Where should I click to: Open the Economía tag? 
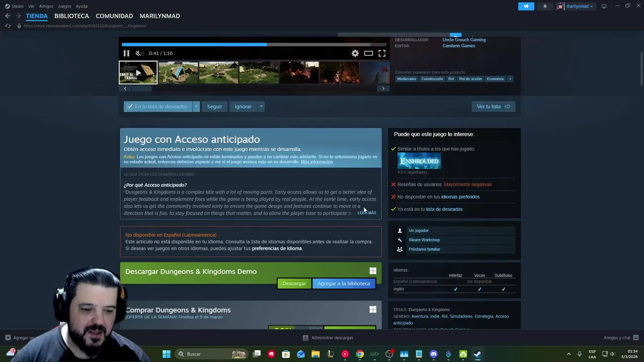495,79
